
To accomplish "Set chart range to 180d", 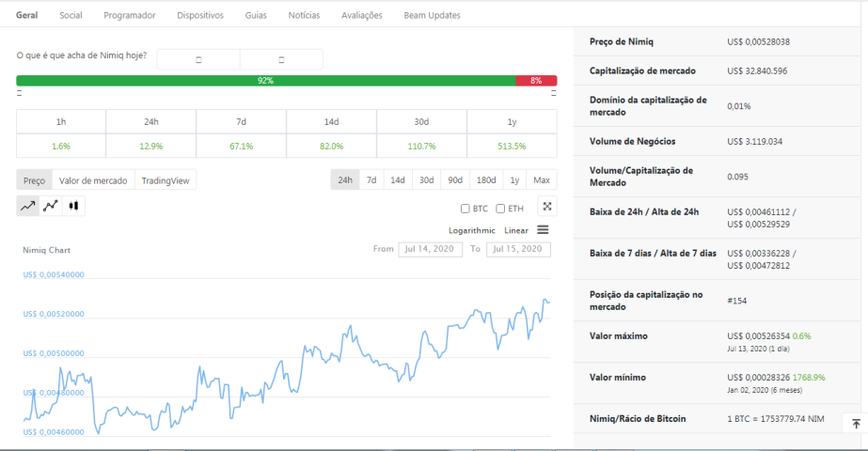I will [486, 179].
